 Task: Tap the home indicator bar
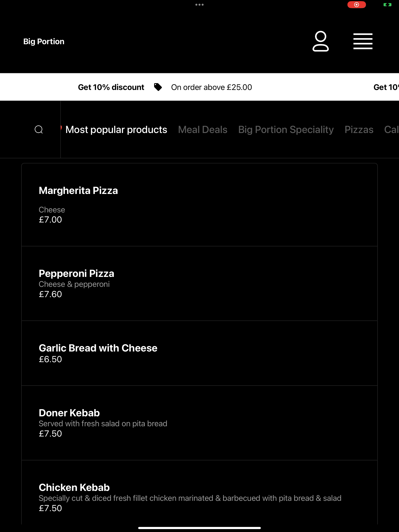[x=199, y=528]
